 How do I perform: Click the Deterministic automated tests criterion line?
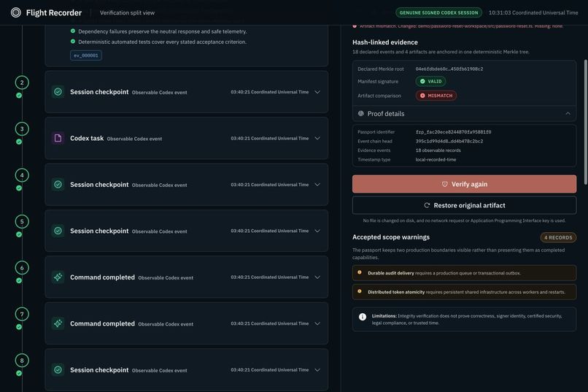pyautogui.click(x=163, y=42)
